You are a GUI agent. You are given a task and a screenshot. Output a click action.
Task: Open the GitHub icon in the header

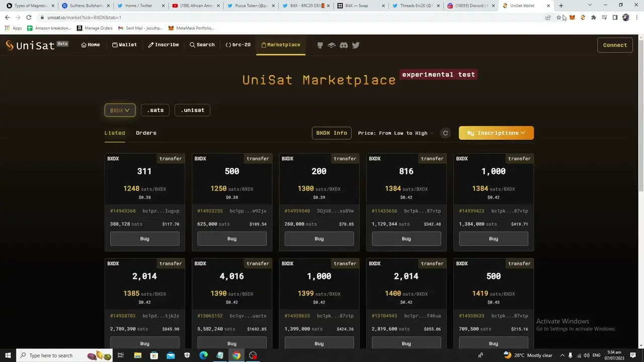[320, 45]
